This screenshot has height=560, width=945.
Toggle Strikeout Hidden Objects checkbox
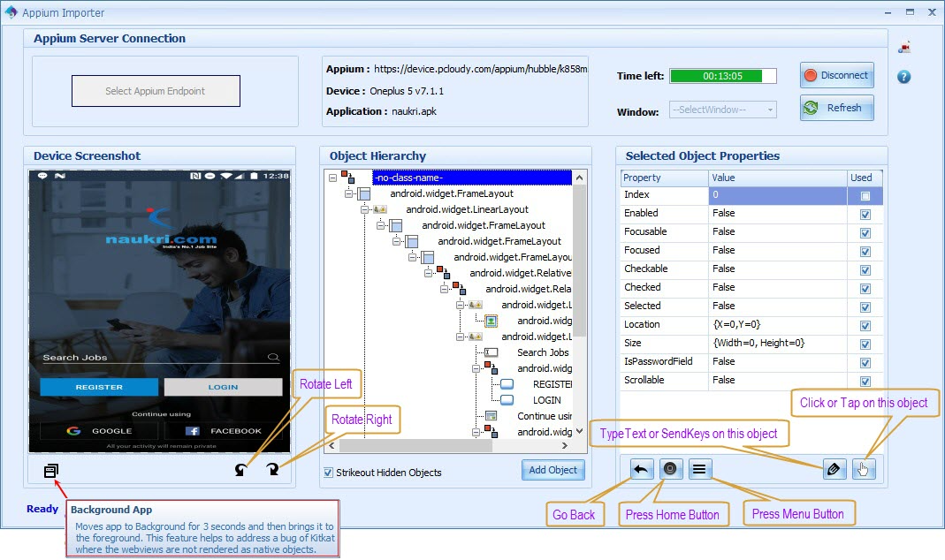(329, 473)
